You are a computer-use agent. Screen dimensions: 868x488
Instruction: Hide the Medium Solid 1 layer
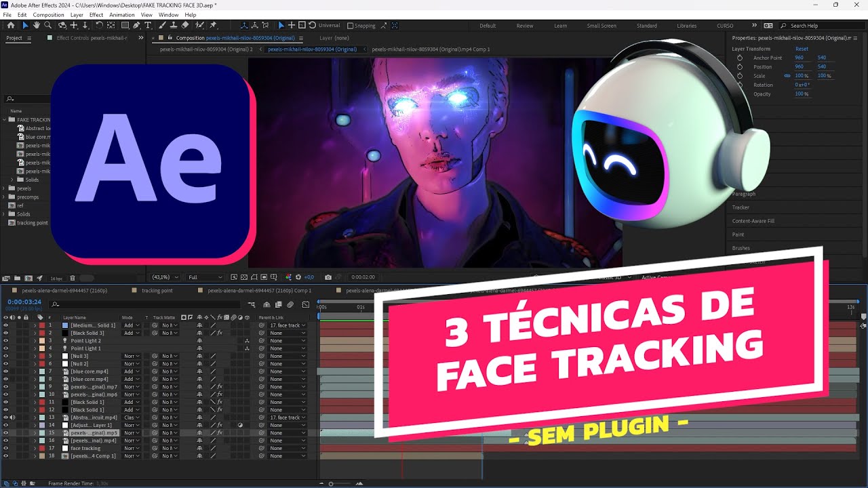point(5,325)
